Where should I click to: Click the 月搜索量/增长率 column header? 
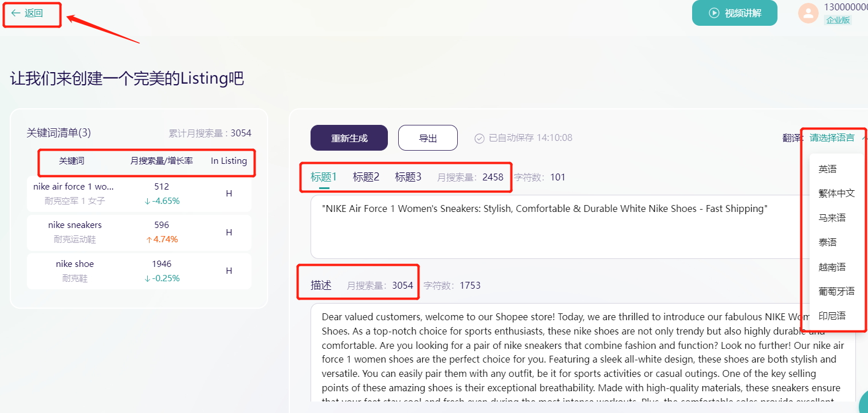click(162, 161)
